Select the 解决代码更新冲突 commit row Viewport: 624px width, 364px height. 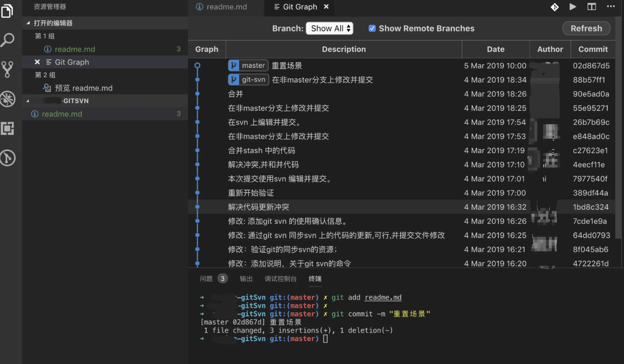[x=258, y=207]
